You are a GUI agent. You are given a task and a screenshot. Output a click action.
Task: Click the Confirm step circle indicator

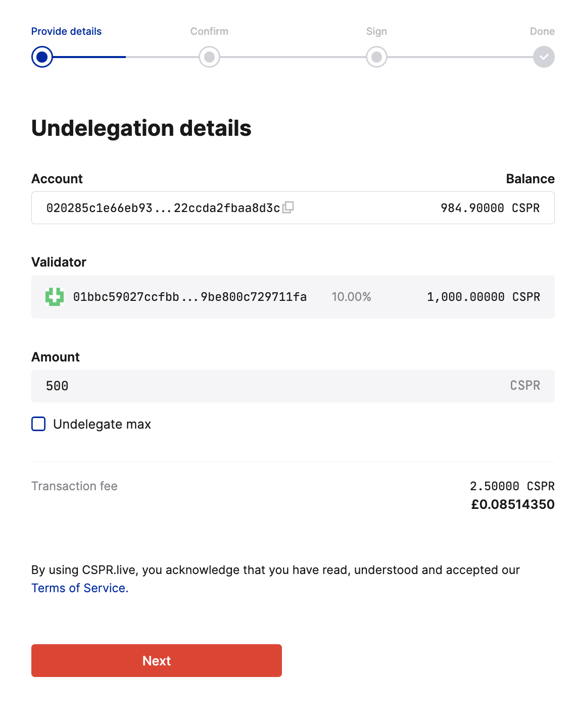209,57
